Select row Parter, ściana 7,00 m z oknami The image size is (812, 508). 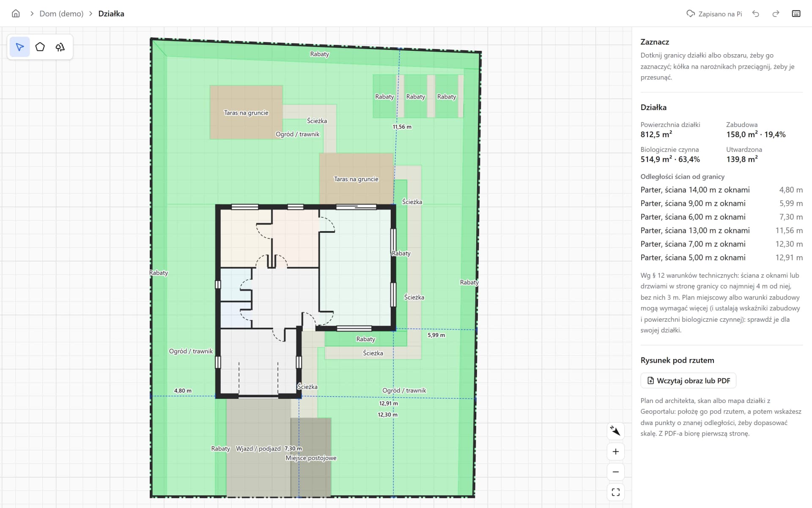[721, 244]
